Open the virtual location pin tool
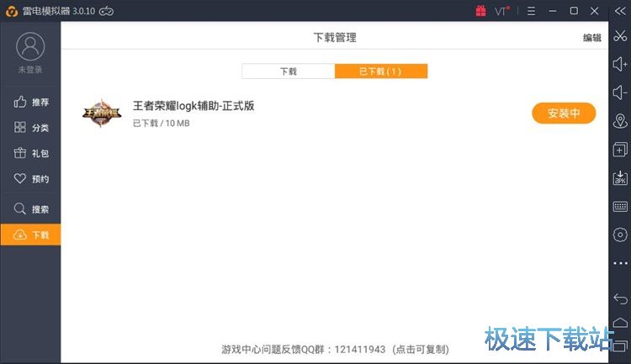 coord(620,121)
